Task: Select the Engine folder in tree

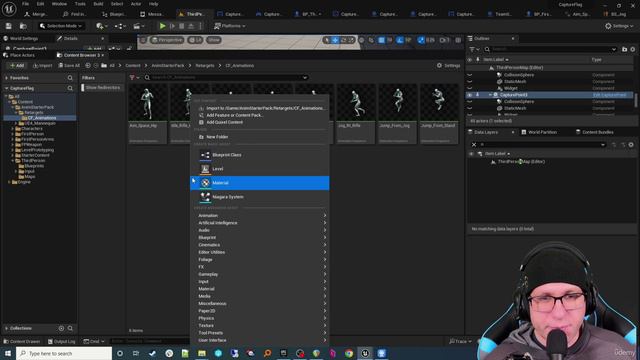Action: click(x=24, y=182)
